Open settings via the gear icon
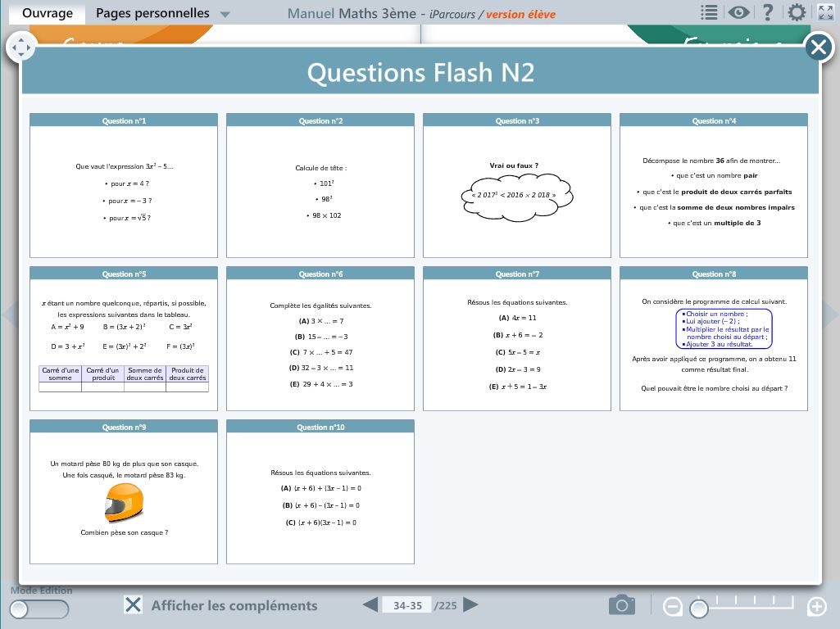This screenshot has width=840, height=629. [x=797, y=12]
